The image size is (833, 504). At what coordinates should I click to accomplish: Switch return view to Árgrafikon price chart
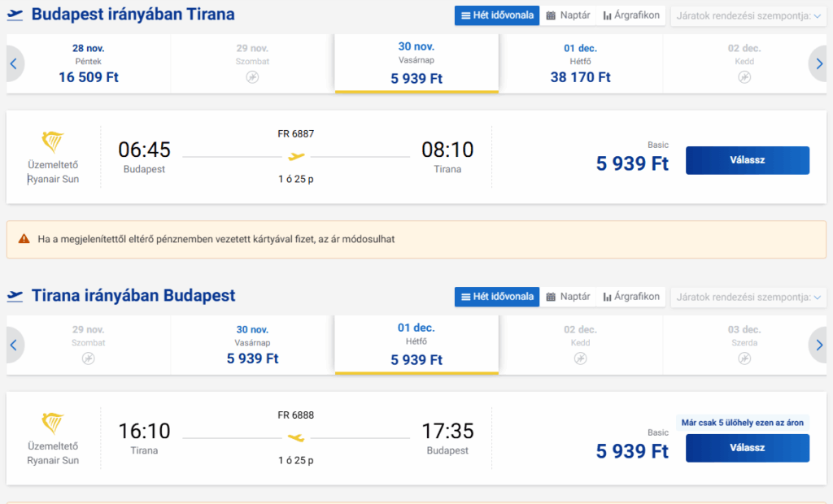coord(631,297)
